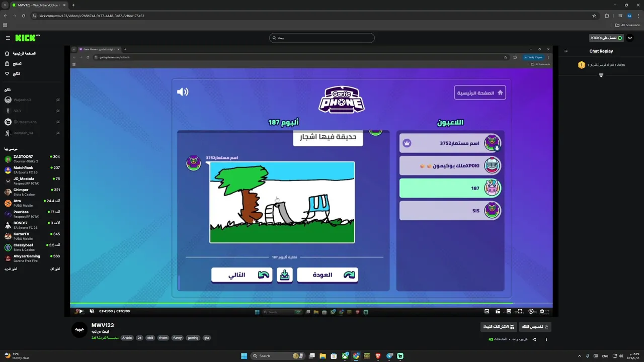Open the MWV123 channel avatar

79,329
